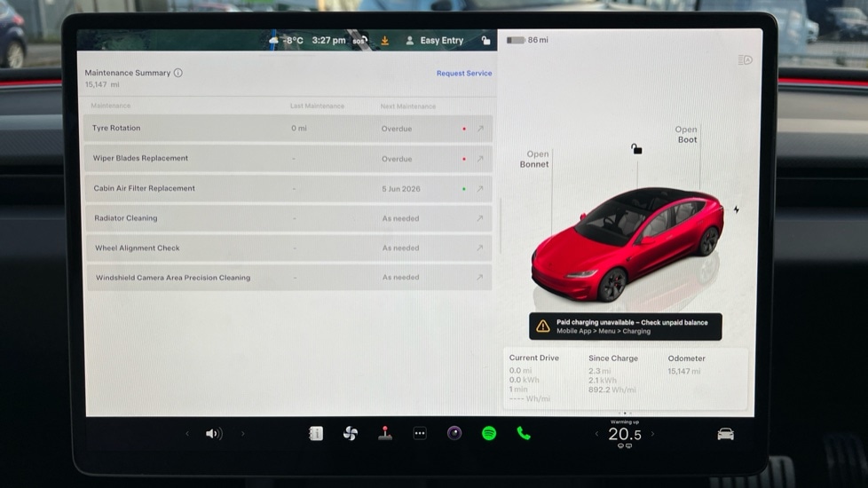Image resolution: width=868 pixels, height=488 pixels.
Task: Click Tyre Rotation Overdue status
Action: 397,129
